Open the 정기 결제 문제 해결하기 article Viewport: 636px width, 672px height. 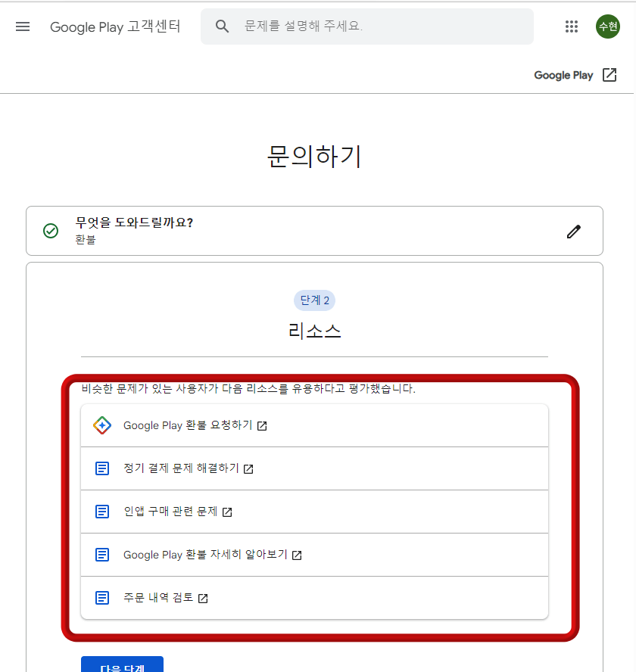tap(179, 468)
